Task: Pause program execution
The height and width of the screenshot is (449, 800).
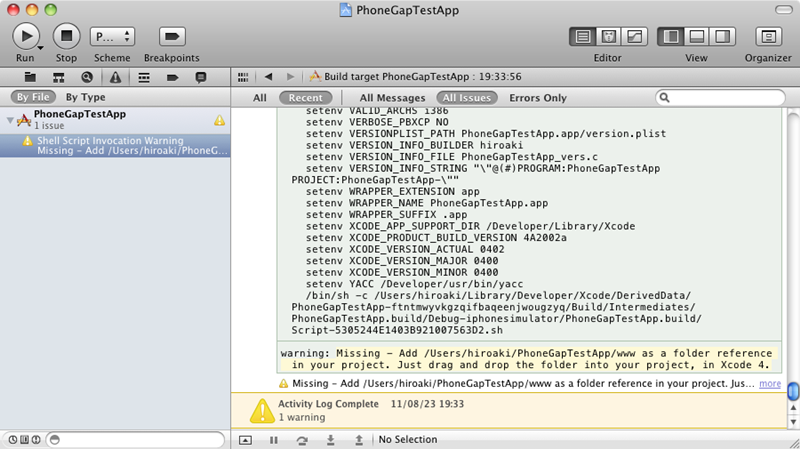Action: tap(274, 440)
